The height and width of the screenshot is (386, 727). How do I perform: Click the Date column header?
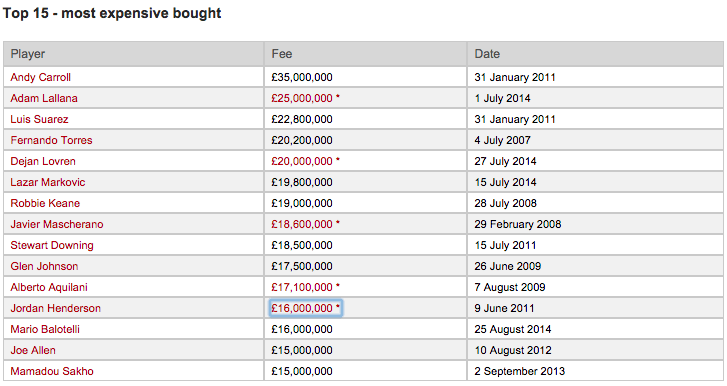pos(487,54)
